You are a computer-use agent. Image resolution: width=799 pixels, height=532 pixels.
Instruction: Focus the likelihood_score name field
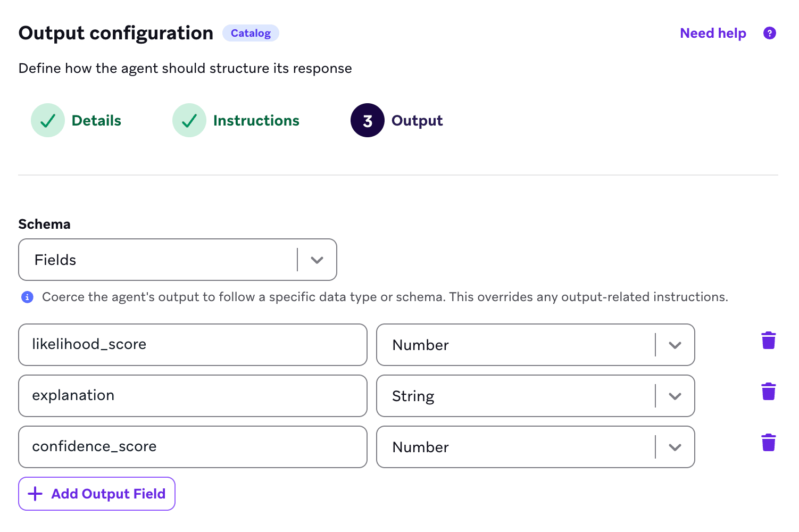(x=193, y=345)
